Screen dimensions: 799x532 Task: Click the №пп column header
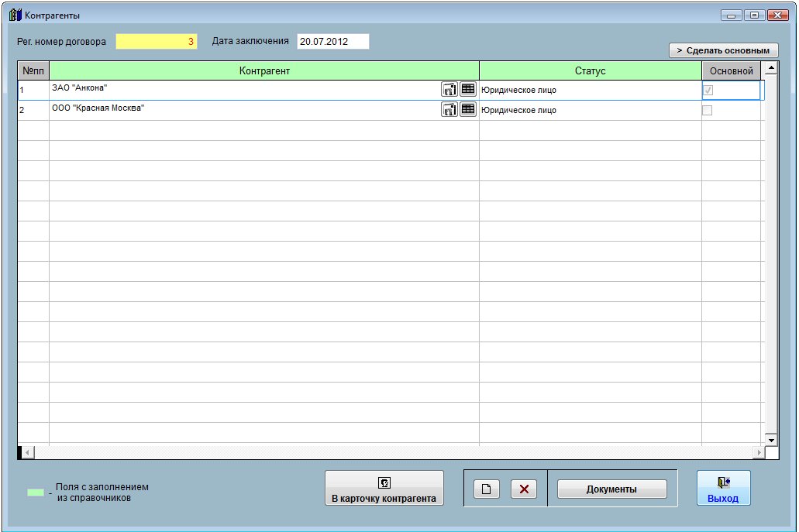(33, 70)
